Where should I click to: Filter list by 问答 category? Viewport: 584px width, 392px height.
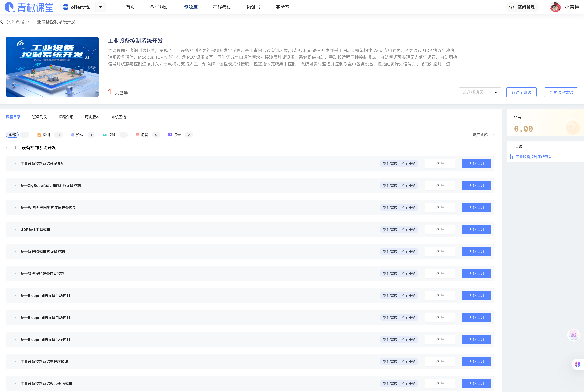[144, 135]
